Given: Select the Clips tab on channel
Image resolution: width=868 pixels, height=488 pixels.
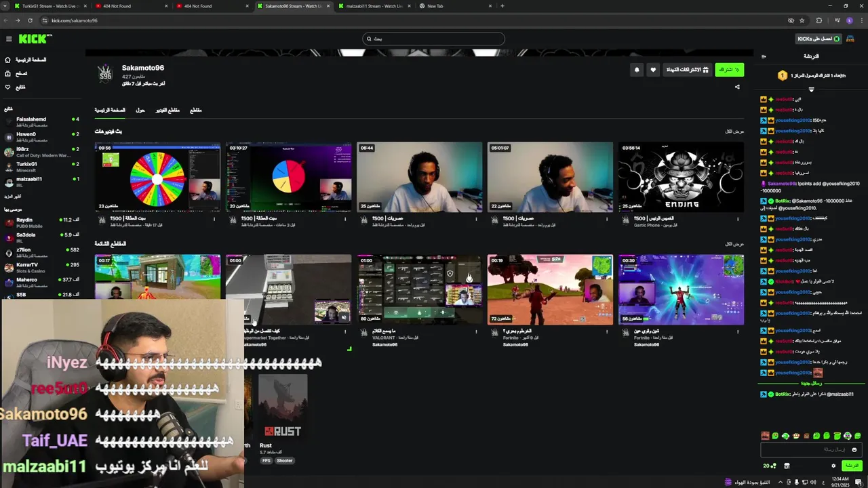Looking at the screenshot, I should point(195,110).
